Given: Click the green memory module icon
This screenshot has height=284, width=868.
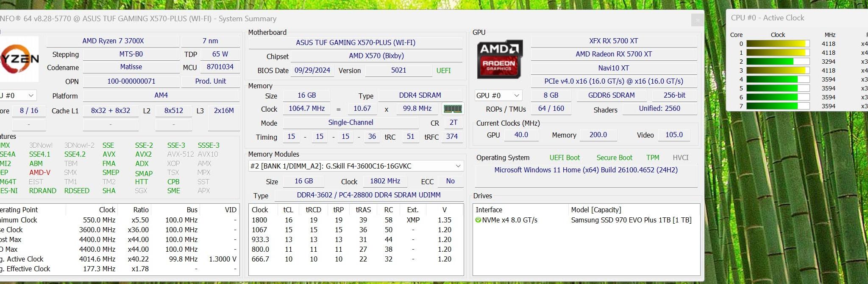Looking at the screenshot, I should tap(452, 109).
